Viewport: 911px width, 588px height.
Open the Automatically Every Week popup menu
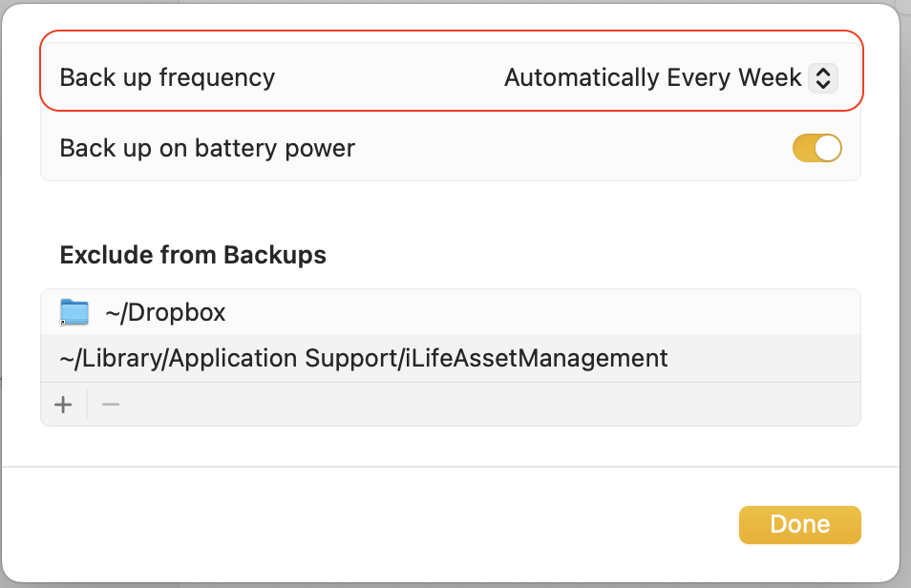pos(653,78)
